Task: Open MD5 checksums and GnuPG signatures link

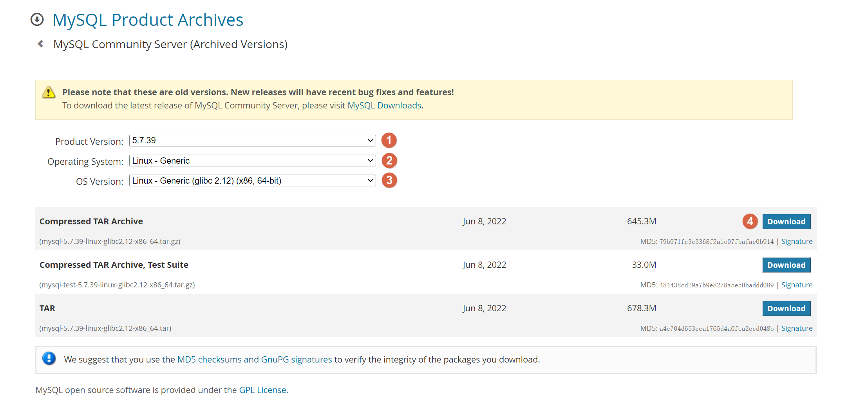Action: pyautogui.click(x=255, y=360)
